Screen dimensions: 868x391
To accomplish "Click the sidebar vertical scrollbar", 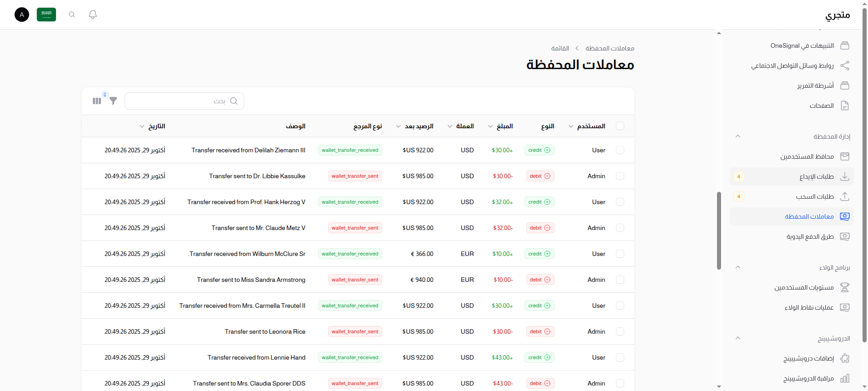I will 719,230.
